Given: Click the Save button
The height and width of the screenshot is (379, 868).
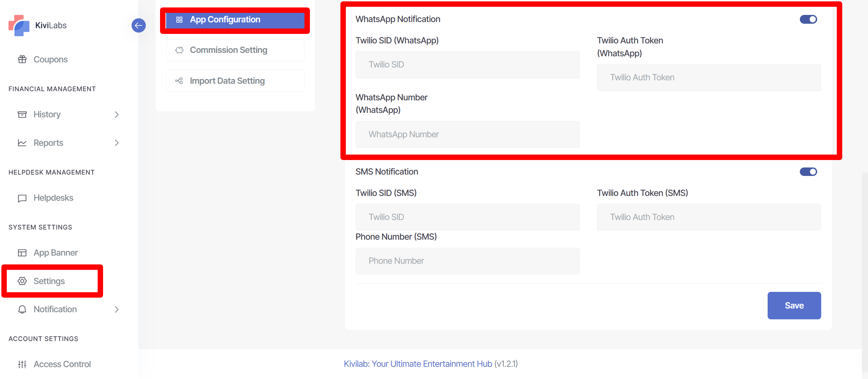Looking at the screenshot, I should (x=794, y=305).
